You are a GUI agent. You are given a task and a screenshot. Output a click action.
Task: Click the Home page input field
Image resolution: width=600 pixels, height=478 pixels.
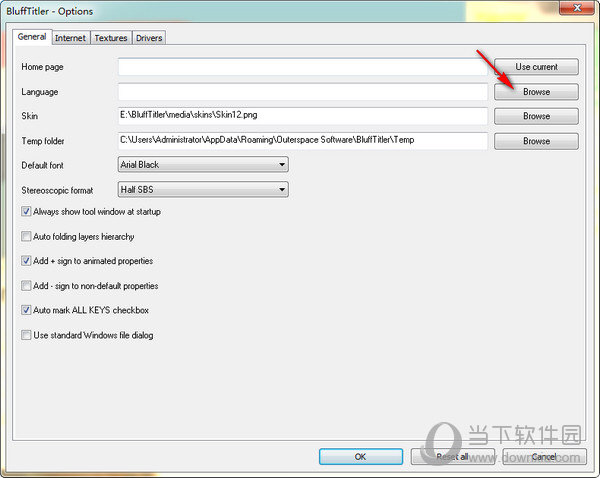coord(302,67)
